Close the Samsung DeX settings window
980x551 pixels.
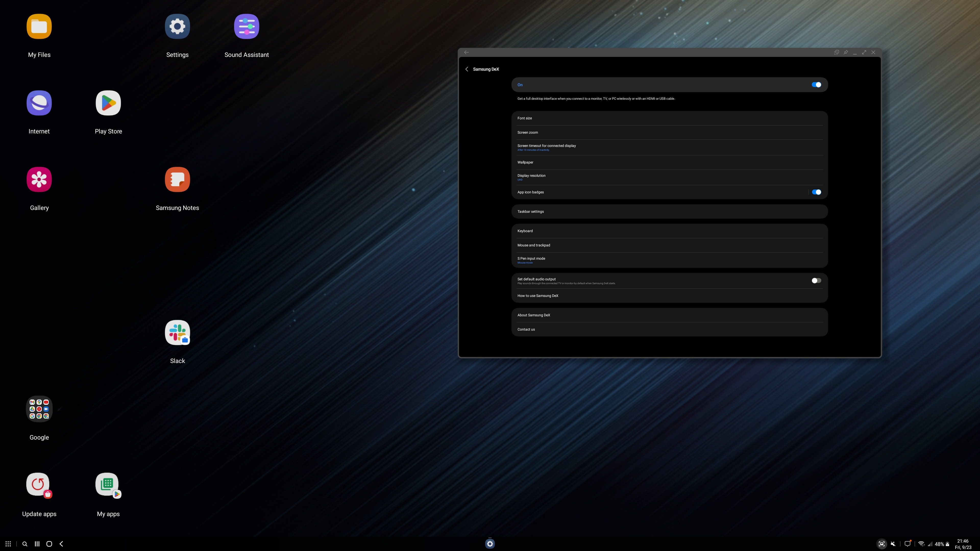tap(874, 52)
